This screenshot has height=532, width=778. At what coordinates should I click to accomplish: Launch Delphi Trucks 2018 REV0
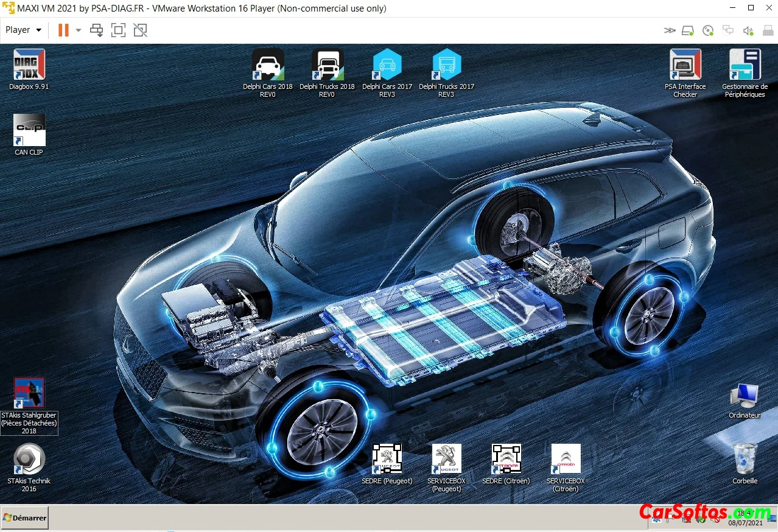point(328,65)
